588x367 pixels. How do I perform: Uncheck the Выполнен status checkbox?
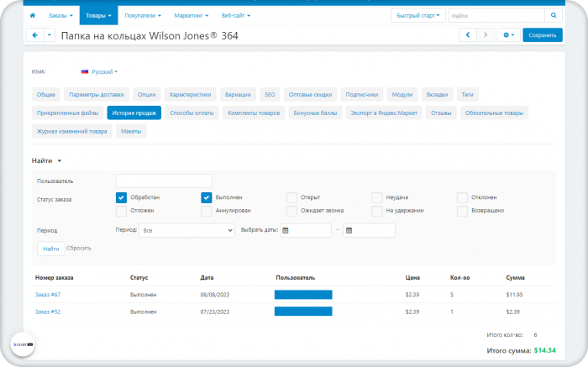[x=207, y=197]
